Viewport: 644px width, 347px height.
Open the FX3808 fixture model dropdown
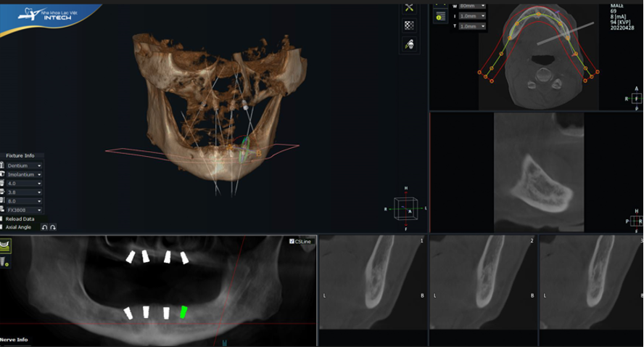coord(23,210)
